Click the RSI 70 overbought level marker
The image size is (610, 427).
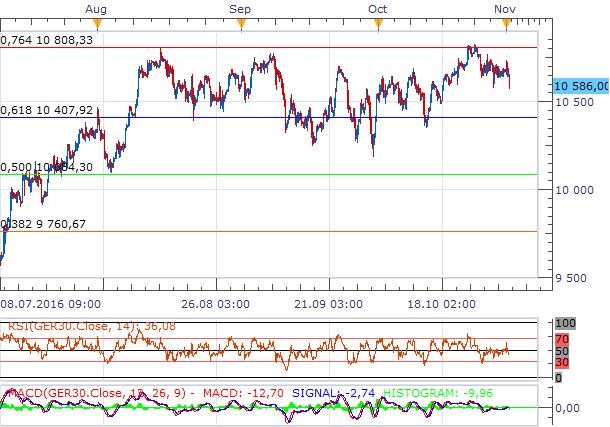561,340
